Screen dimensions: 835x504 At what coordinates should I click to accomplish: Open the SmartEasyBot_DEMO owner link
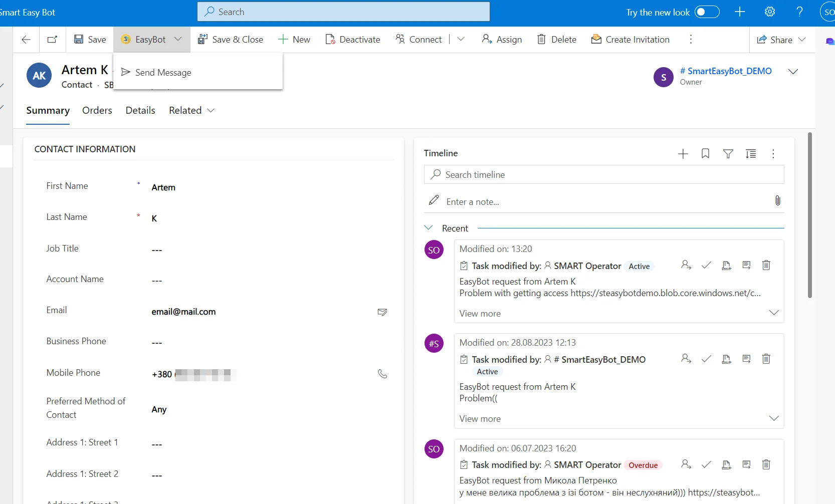tap(725, 71)
